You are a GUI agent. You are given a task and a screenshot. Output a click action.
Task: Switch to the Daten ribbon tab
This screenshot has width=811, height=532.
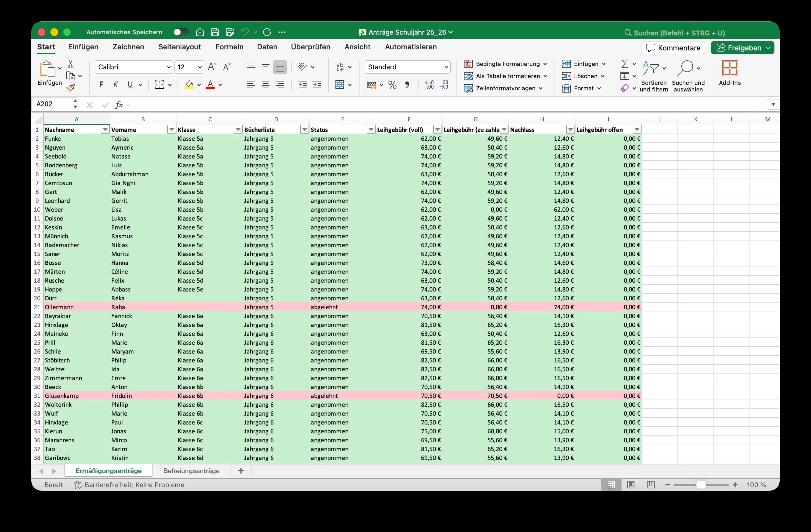tap(267, 47)
